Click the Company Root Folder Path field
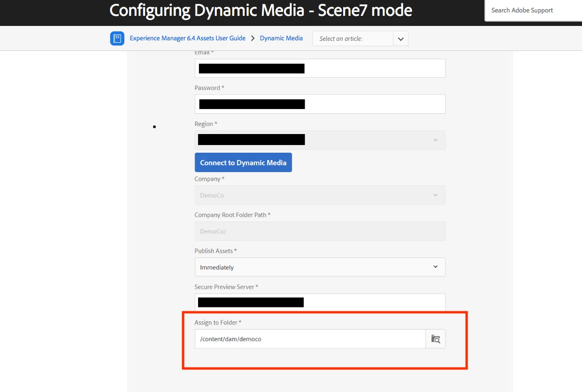Viewport: 582px width, 392px height. click(320, 231)
